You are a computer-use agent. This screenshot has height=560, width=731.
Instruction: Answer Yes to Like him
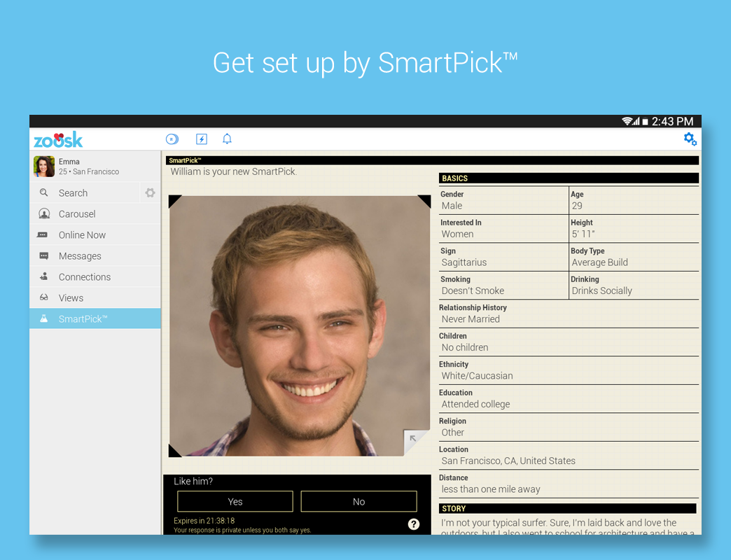click(x=235, y=501)
